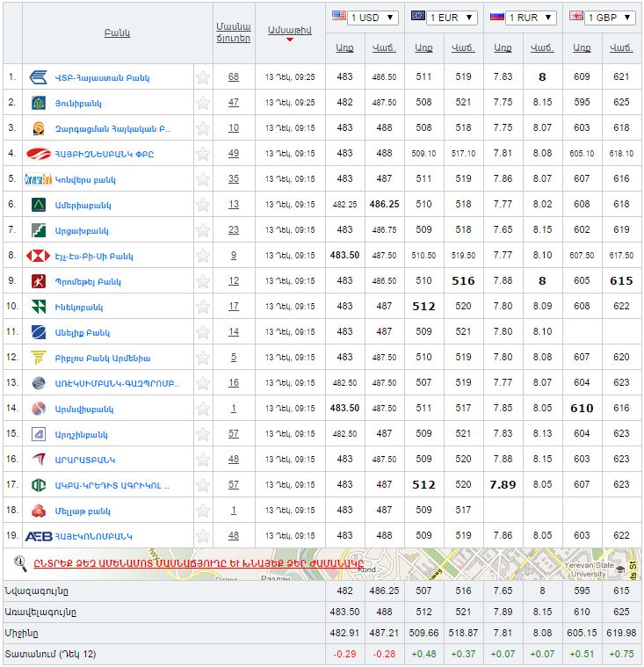Open the Յունիբանկ bank name link
Screen dimensions: 644x667
pyautogui.click(x=79, y=103)
